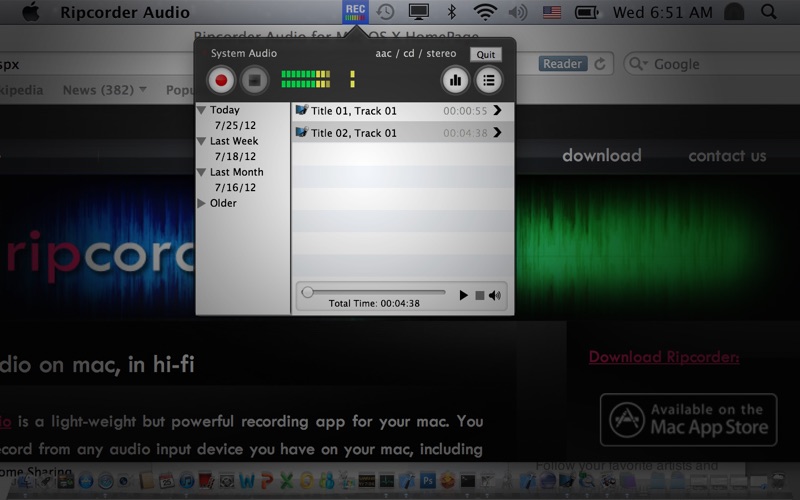This screenshot has width=800, height=500.
Task: Open the user account silhouette menu
Action: [734, 12]
